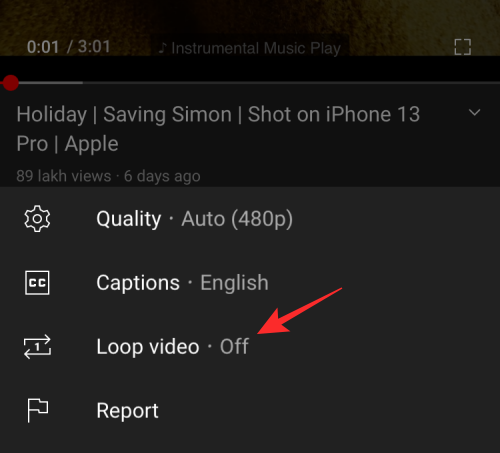The height and width of the screenshot is (453, 500).
Task: Select the Quality menu entry
Action: point(250,219)
